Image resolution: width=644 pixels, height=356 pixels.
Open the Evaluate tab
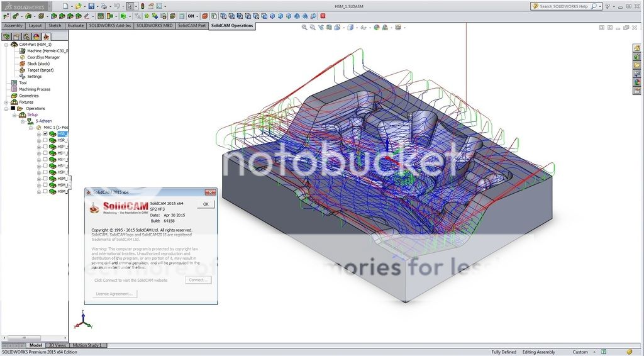pyautogui.click(x=75, y=26)
